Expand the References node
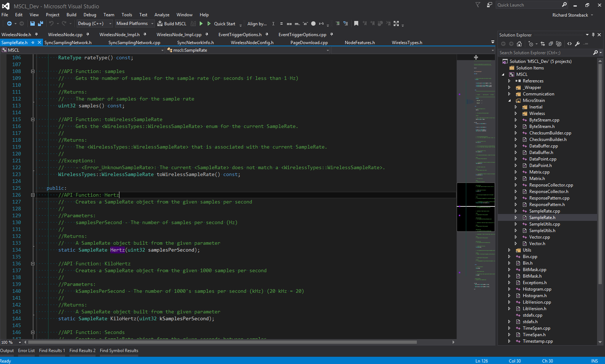 pos(509,81)
